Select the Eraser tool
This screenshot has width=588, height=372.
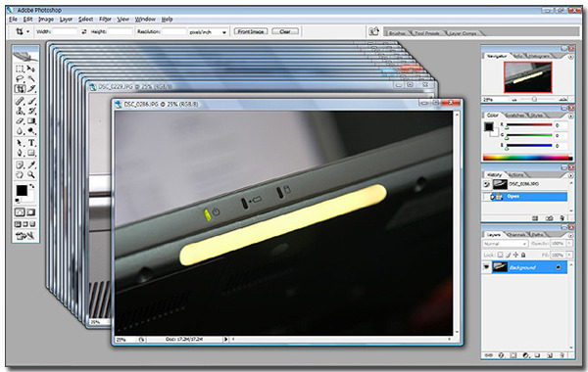[x=20, y=121]
